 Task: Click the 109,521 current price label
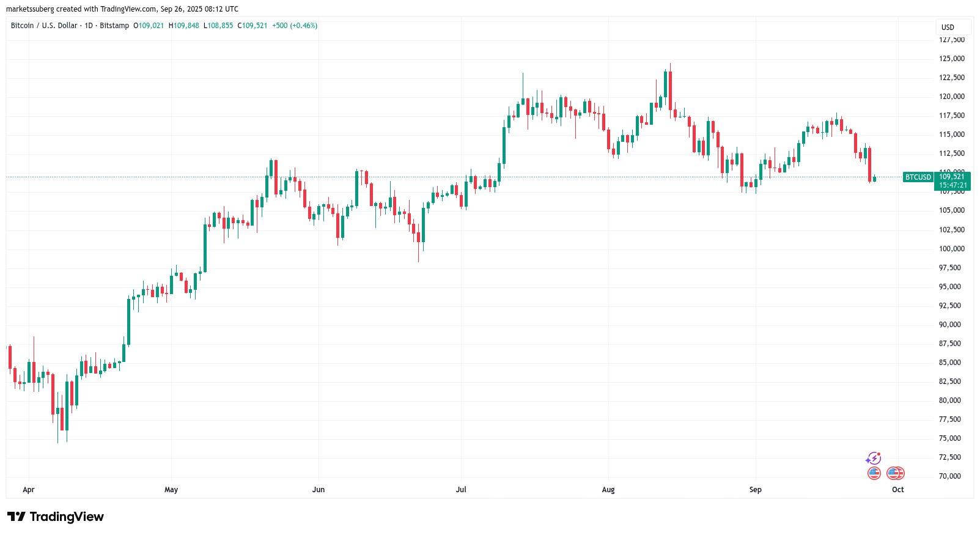952,177
